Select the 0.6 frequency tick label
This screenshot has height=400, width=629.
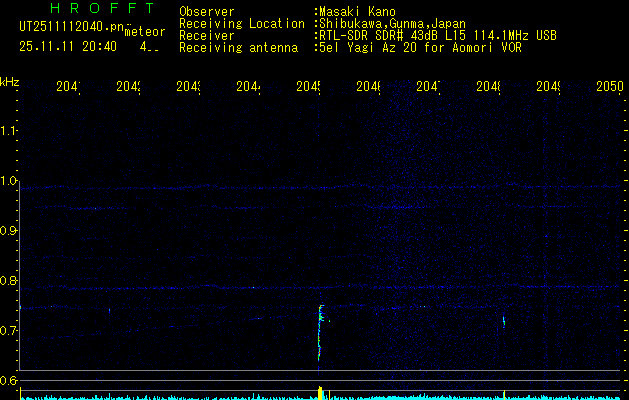point(10,381)
